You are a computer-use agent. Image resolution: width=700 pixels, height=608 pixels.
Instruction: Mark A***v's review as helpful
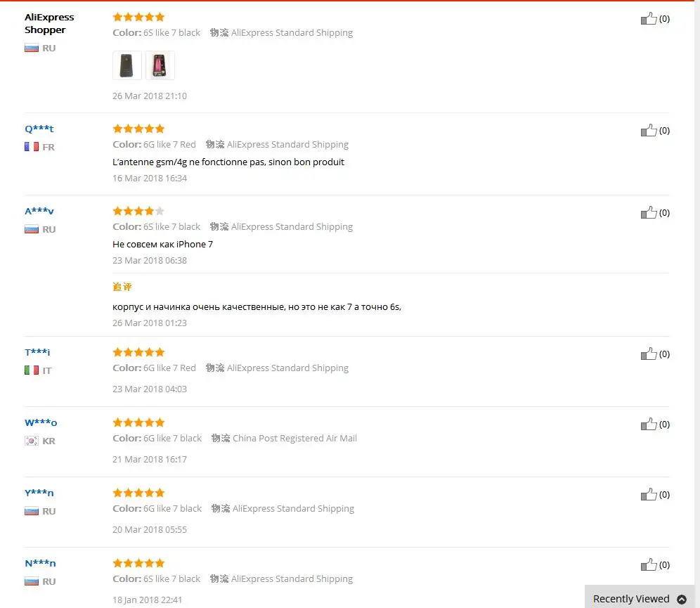[x=649, y=213]
